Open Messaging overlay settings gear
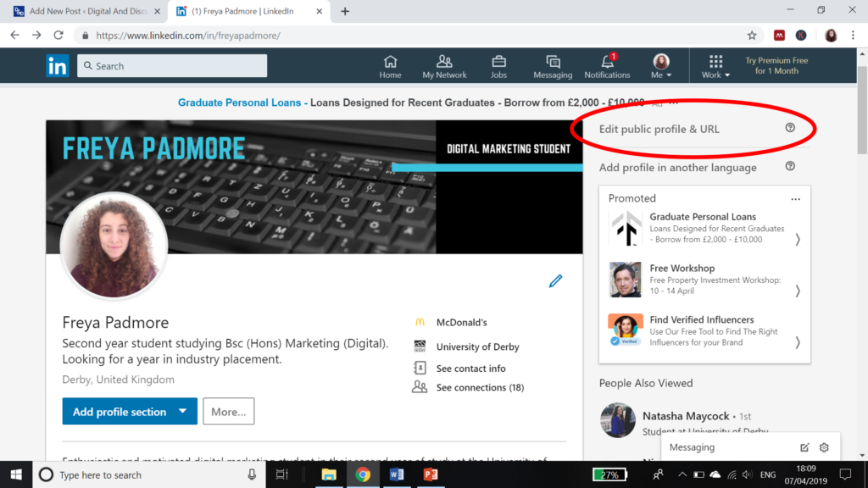Screen dimensions: 868x488 [824, 447]
